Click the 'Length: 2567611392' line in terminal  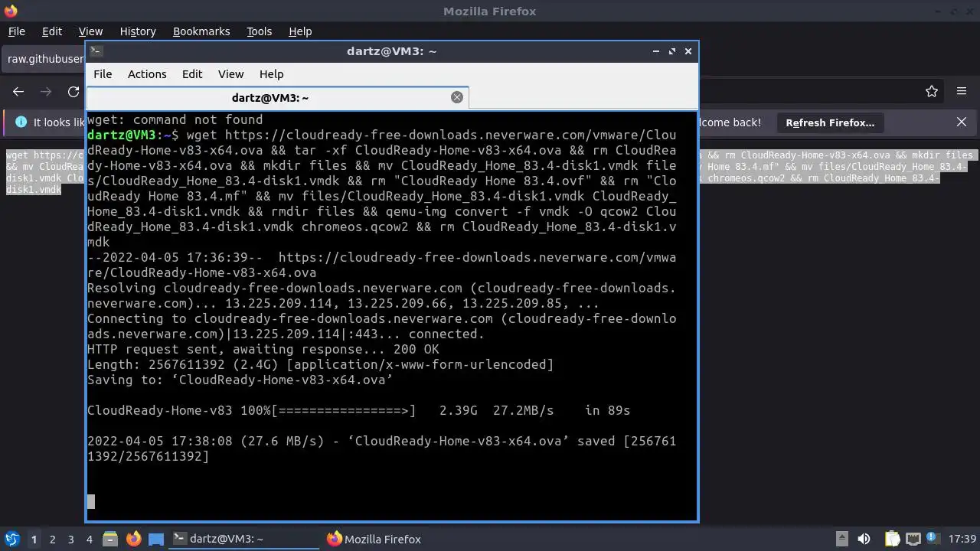[x=320, y=365]
